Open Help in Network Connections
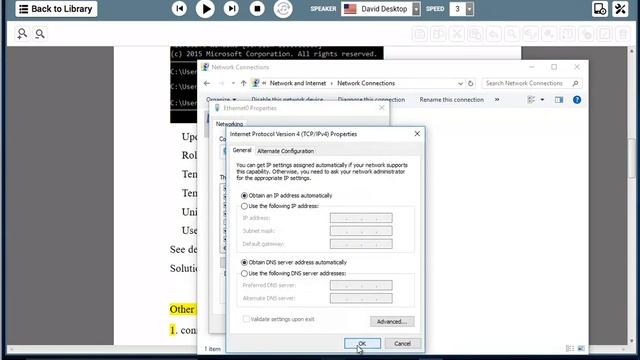The width and height of the screenshot is (640, 360). tap(577, 100)
